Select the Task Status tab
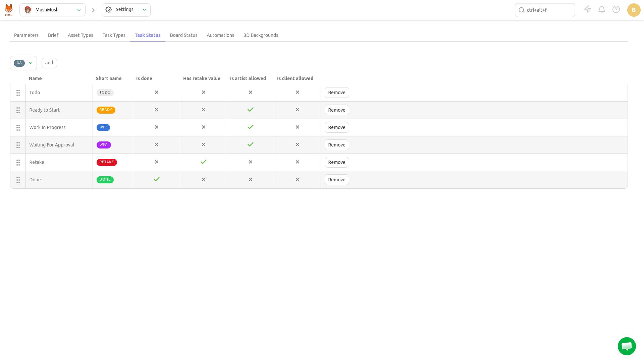Viewport: 644px width, 362px height. pos(148,35)
